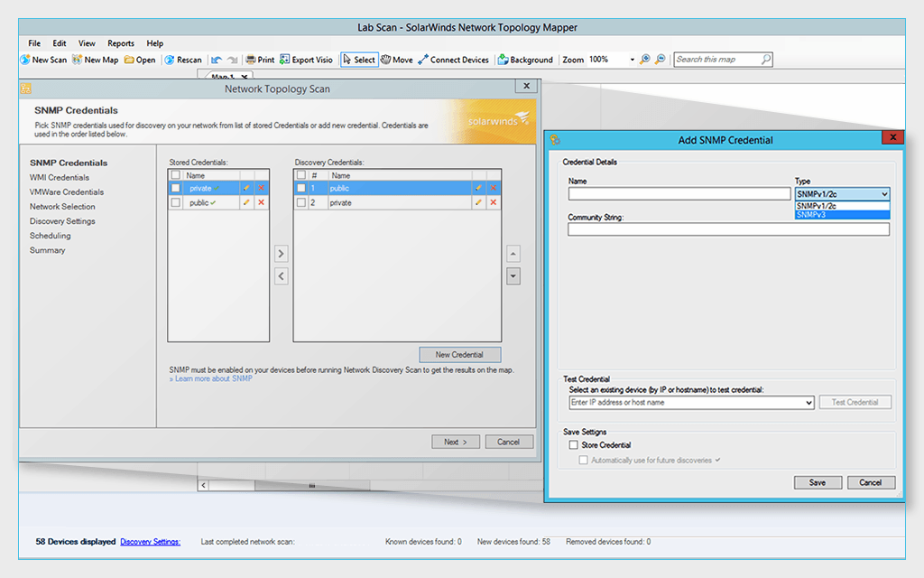Switch to the Move tool
Screen dimensions: 924x578
[397, 60]
